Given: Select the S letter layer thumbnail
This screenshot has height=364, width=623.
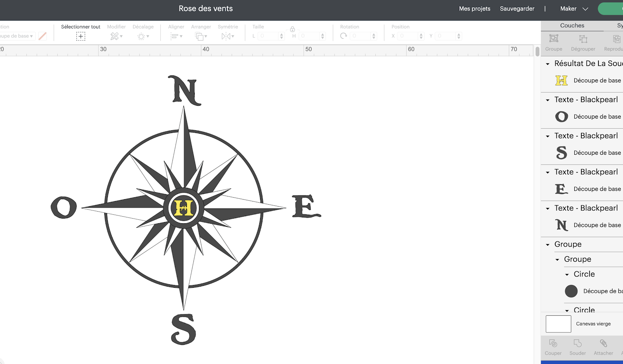Looking at the screenshot, I should (x=561, y=153).
